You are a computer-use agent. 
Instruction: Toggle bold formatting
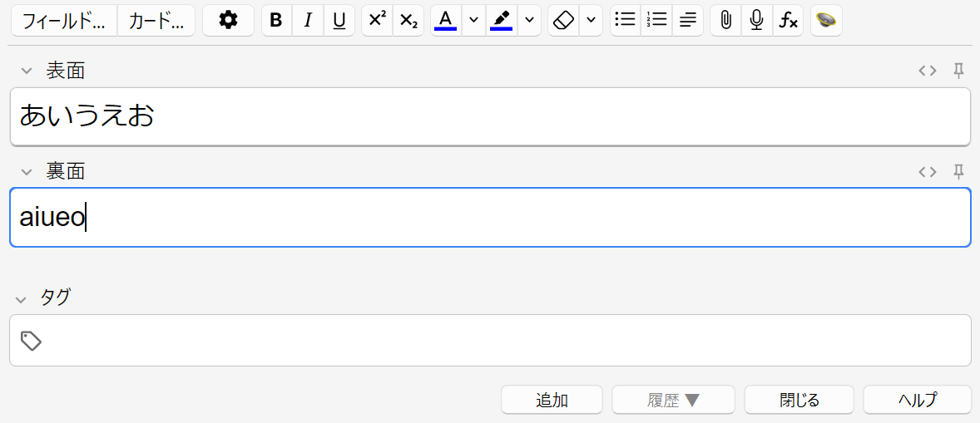point(277,21)
